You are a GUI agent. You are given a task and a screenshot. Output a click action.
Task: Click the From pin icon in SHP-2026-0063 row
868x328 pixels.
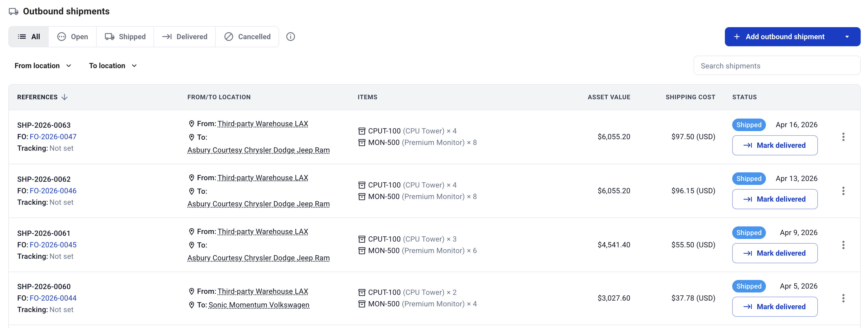191,124
